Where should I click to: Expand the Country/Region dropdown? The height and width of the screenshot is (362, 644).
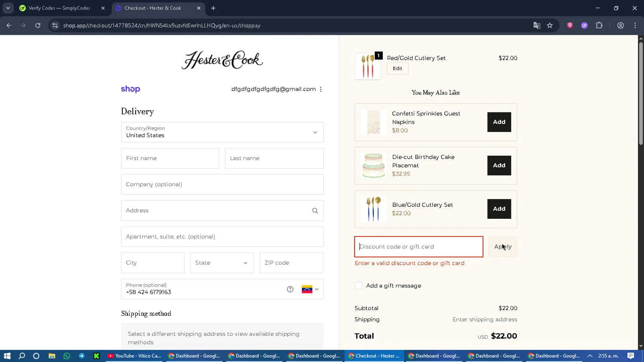point(222,132)
